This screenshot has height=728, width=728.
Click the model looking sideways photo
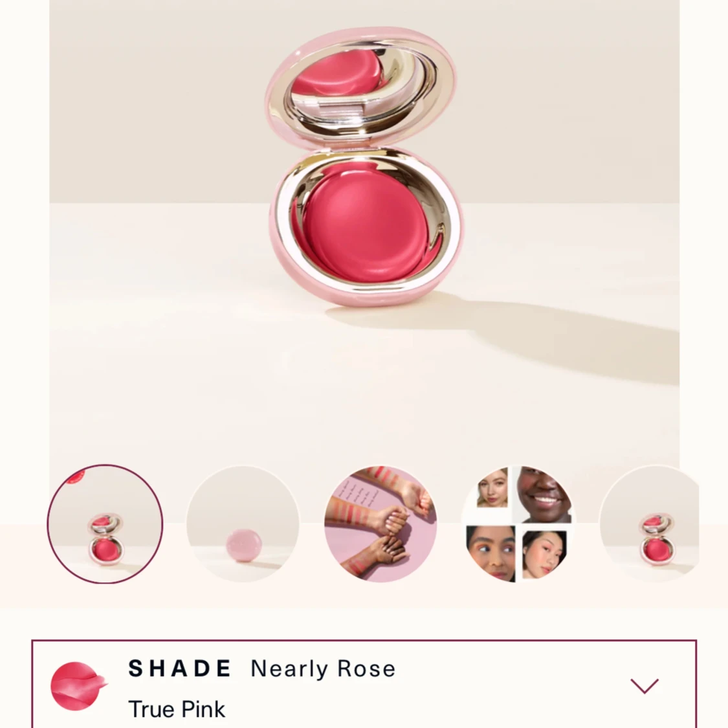point(491,553)
